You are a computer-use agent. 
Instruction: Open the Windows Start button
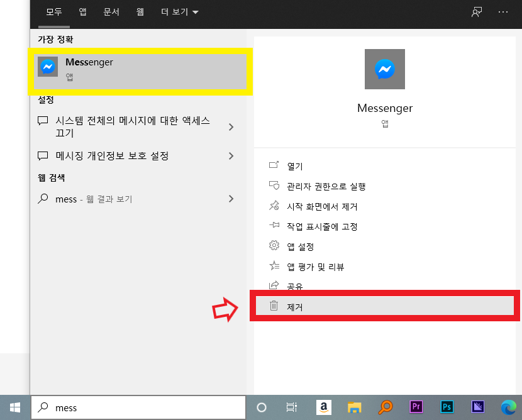[x=15, y=407]
